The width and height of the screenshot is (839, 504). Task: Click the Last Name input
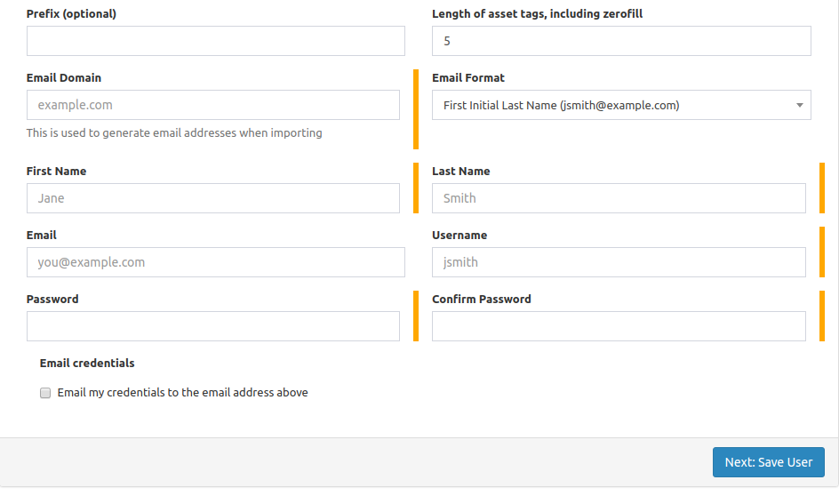tap(619, 198)
